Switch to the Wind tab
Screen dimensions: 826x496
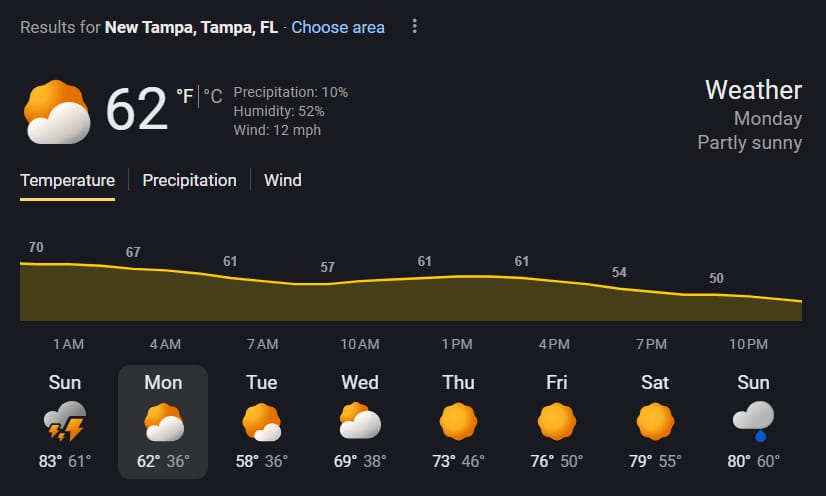click(282, 181)
